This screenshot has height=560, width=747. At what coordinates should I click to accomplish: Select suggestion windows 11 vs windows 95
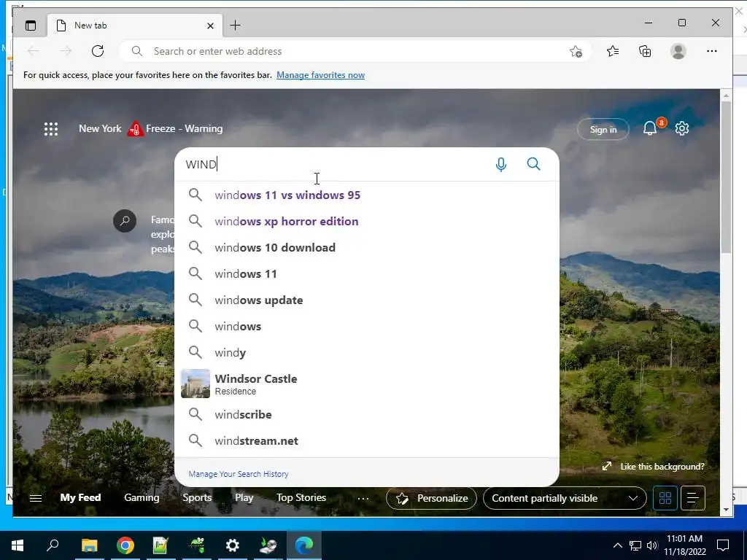[x=367, y=195]
